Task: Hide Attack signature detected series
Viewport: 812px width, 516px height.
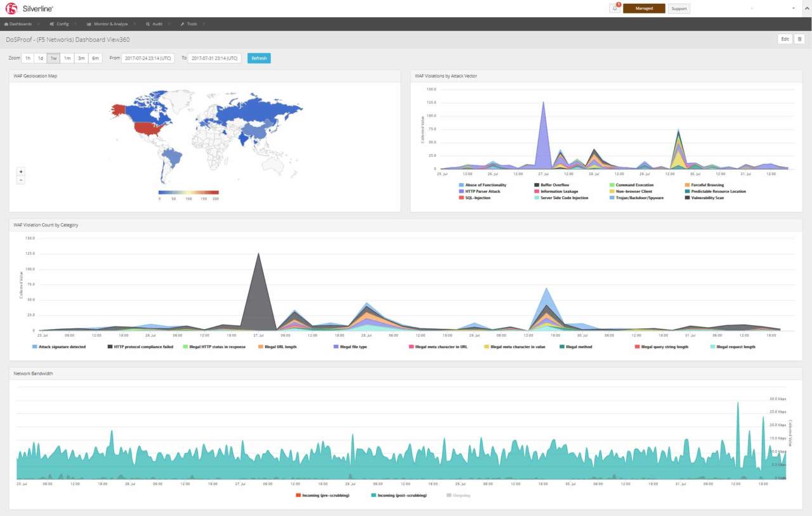Action: pos(62,347)
